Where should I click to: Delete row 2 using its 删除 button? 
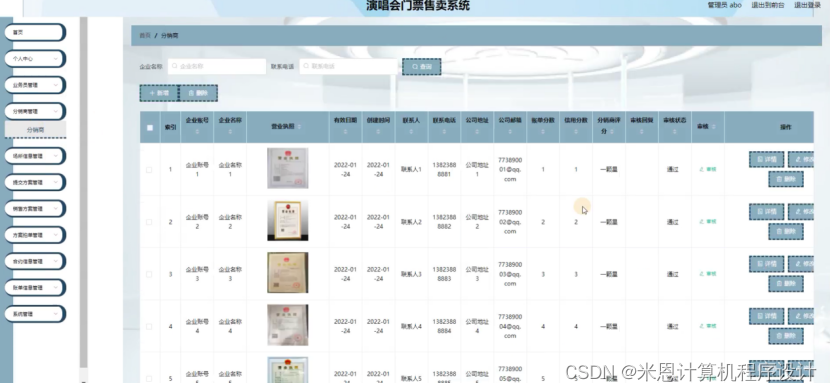(786, 231)
